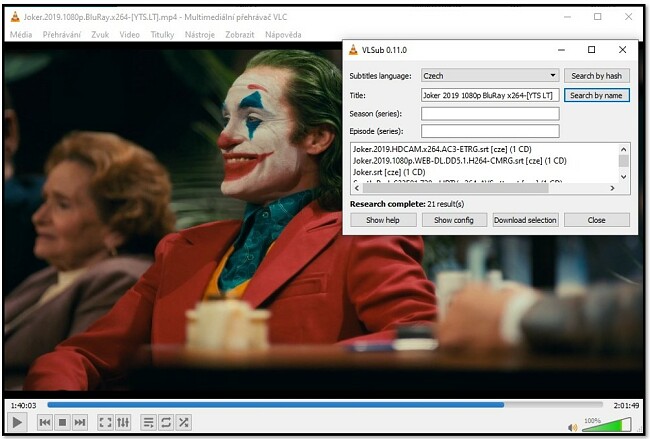Click Show help button

point(383,220)
